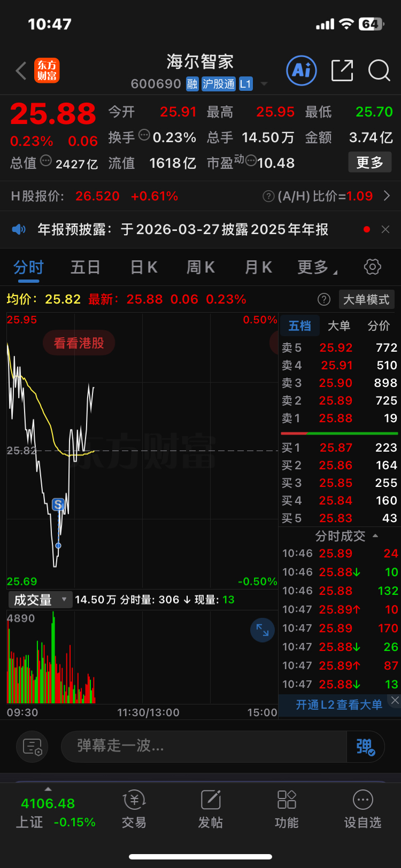
Task: Tap info icon next to 市盈动
Action: click(x=251, y=160)
